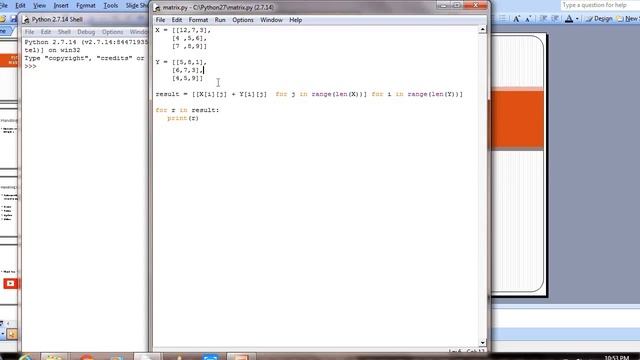Open PowerPoint's Tools menu
Image resolution: width=640 pixels, height=360 pixels.
point(111,6)
